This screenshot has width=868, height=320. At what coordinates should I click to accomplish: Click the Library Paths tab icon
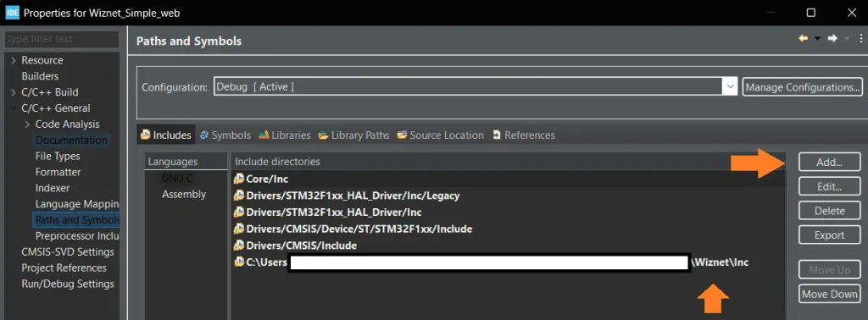[x=323, y=135]
